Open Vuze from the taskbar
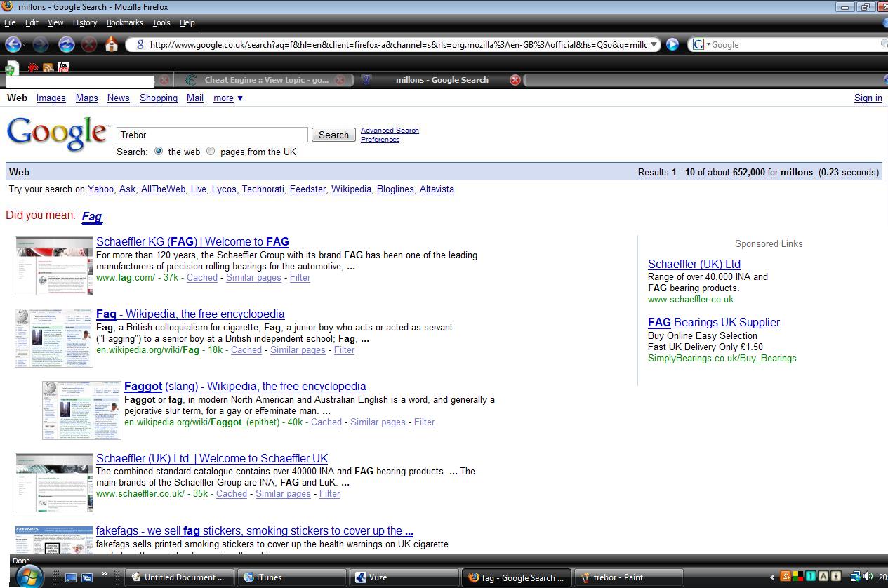This screenshot has height=588, width=888. pyautogui.click(x=378, y=577)
